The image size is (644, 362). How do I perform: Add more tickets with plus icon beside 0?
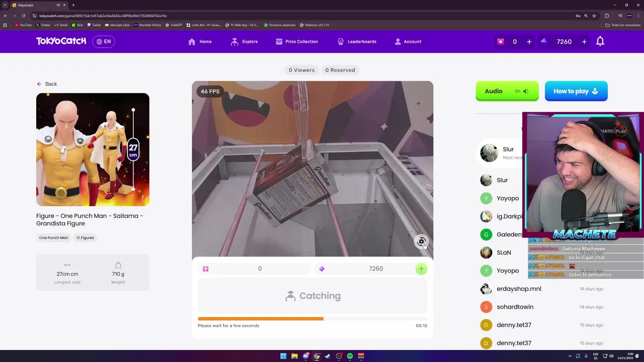(x=529, y=42)
